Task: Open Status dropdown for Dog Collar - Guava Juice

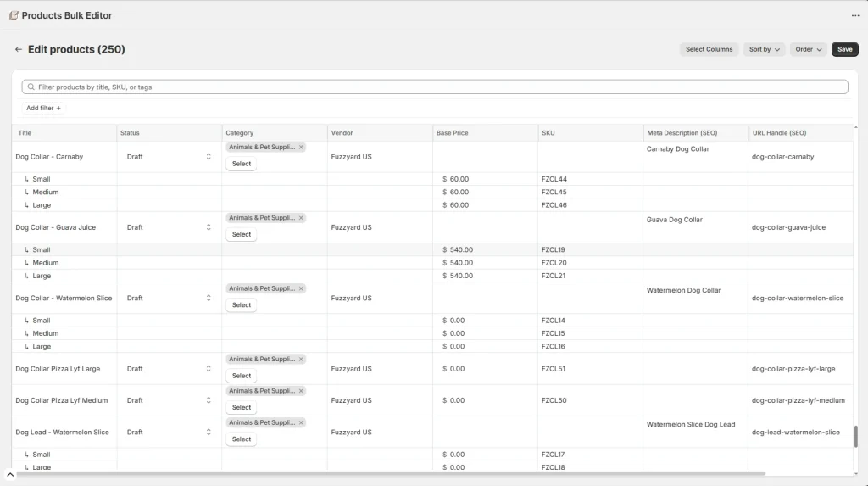Action: (x=169, y=227)
